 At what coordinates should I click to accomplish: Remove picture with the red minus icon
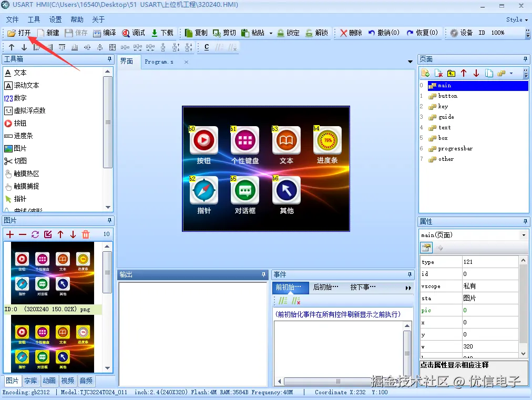pos(23,234)
